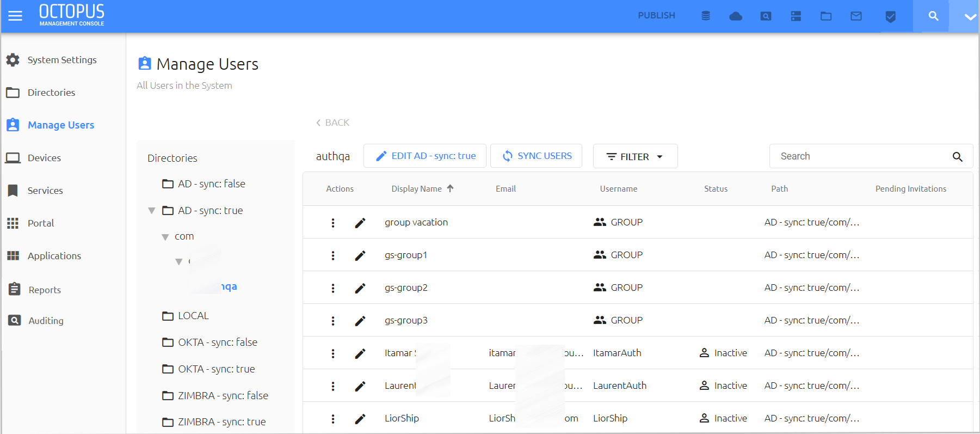The width and height of the screenshot is (980, 434).
Task: Collapse the com node arrow
Action: (x=165, y=237)
